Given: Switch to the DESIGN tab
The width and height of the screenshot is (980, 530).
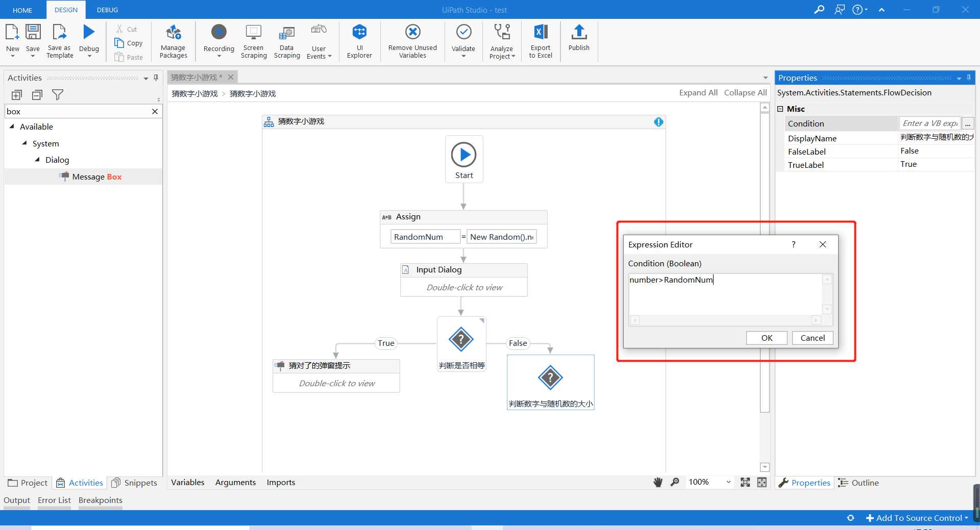Looking at the screenshot, I should pos(66,10).
